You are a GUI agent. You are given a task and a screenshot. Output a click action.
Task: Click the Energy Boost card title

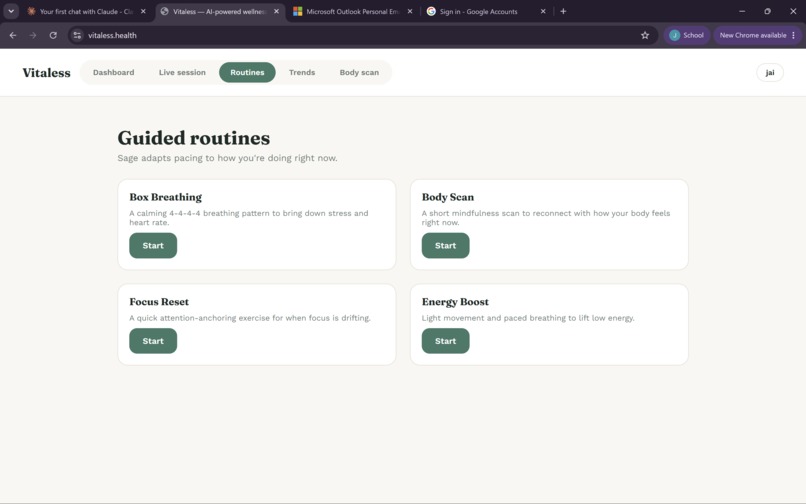point(455,302)
